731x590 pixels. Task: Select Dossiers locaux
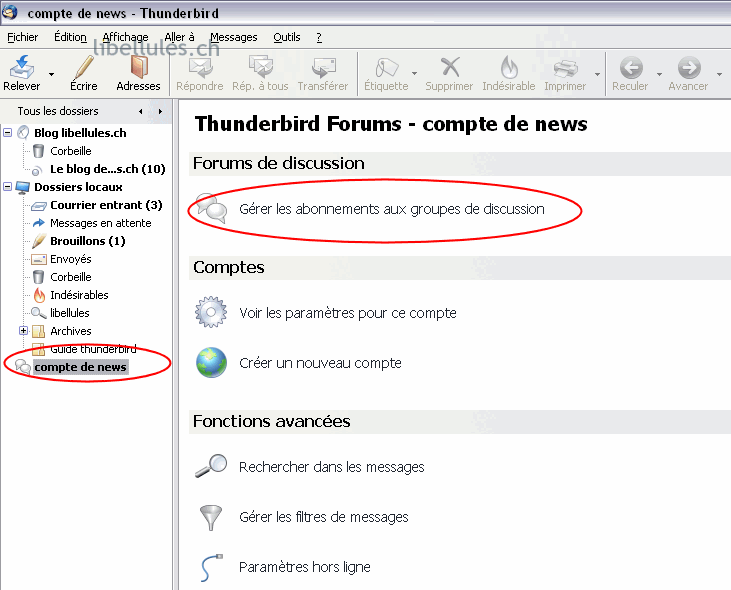point(78,187)
